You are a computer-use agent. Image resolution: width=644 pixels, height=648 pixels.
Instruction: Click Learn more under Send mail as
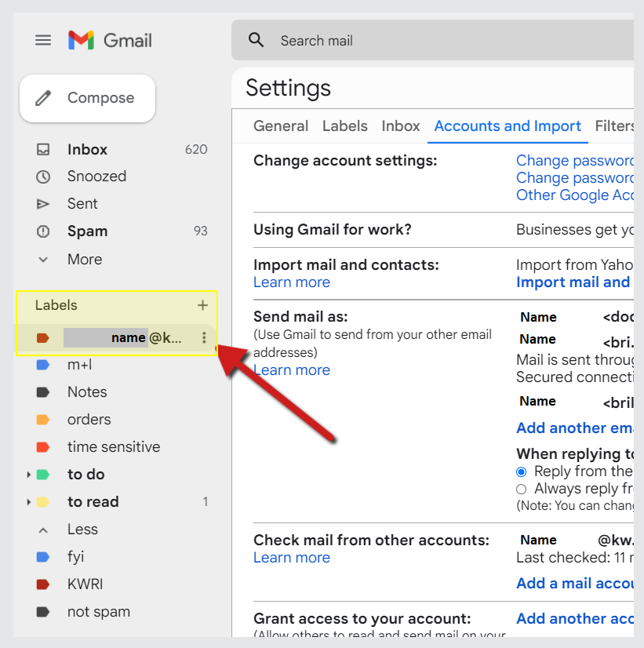tap(292, 370)
